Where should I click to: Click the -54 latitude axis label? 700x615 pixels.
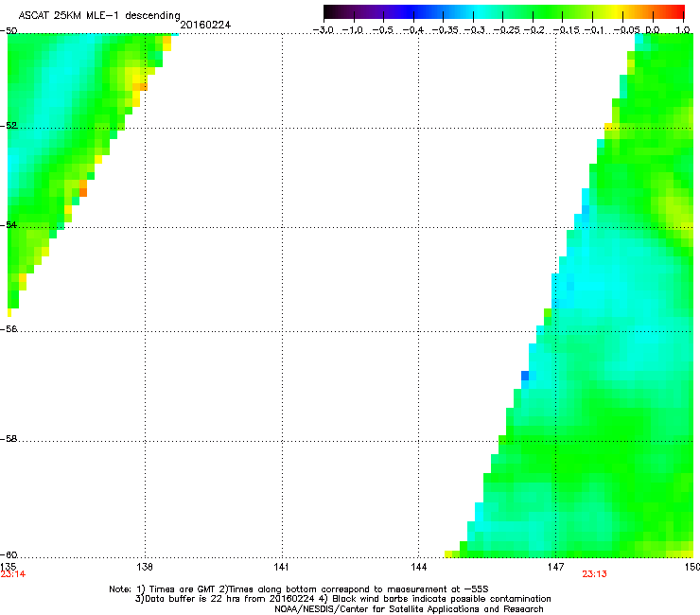tap(9, 224)
